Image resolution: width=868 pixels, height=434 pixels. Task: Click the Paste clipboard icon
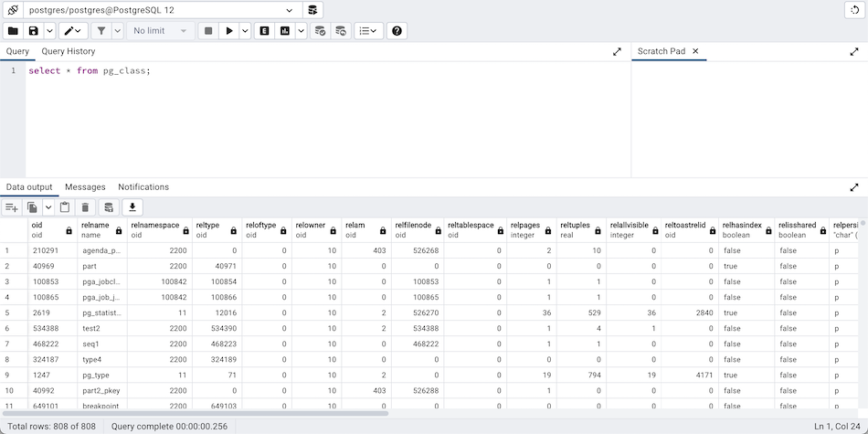click(x=65, y=207)
